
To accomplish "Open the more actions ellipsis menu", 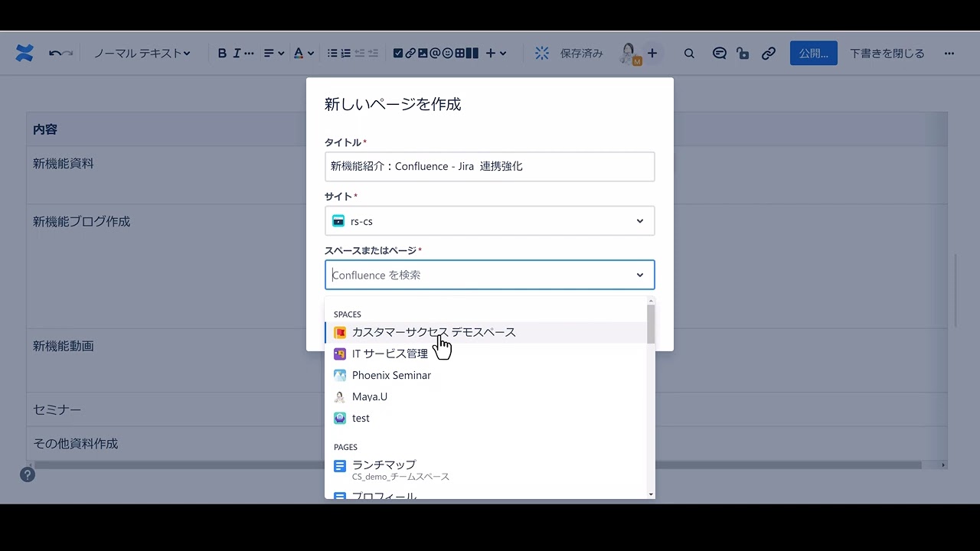I will 949,54.
